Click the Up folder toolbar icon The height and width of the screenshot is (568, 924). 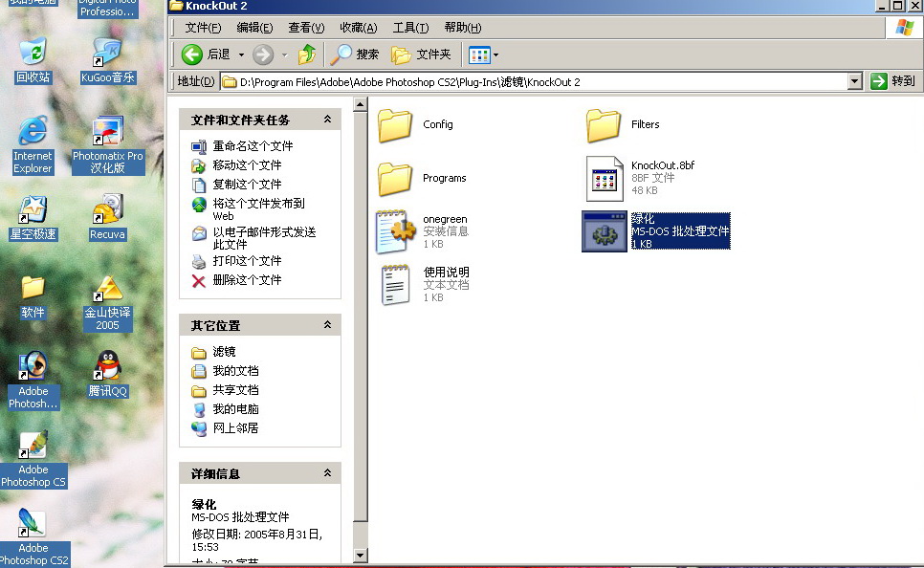point(307,55)
